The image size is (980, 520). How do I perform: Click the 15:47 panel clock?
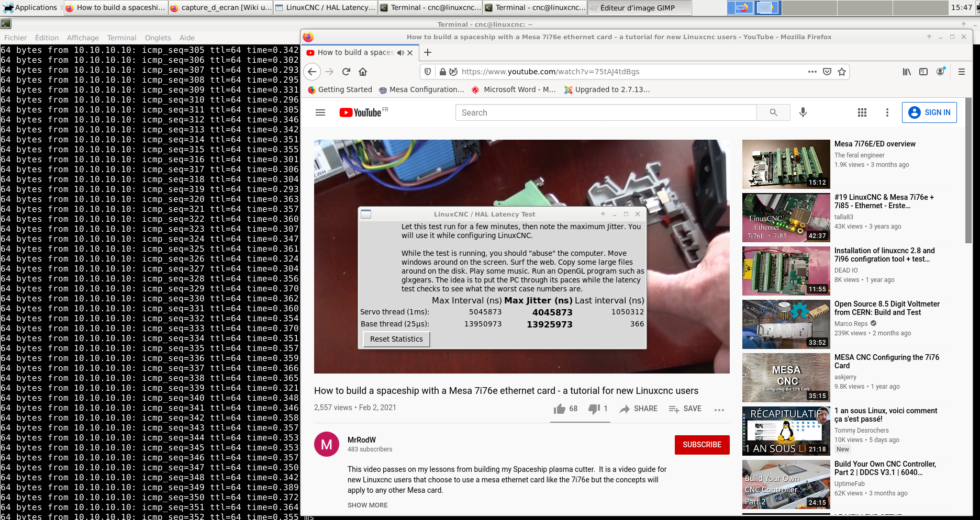click(961, 7)
